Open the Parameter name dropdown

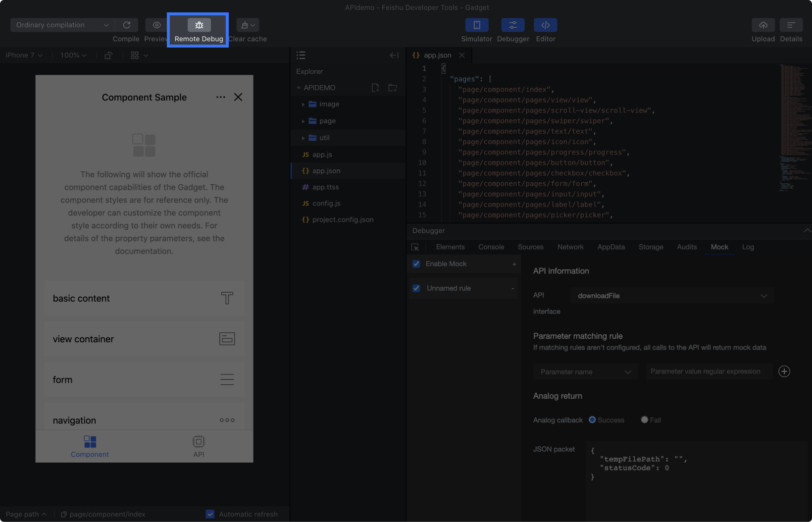(585, 372)
